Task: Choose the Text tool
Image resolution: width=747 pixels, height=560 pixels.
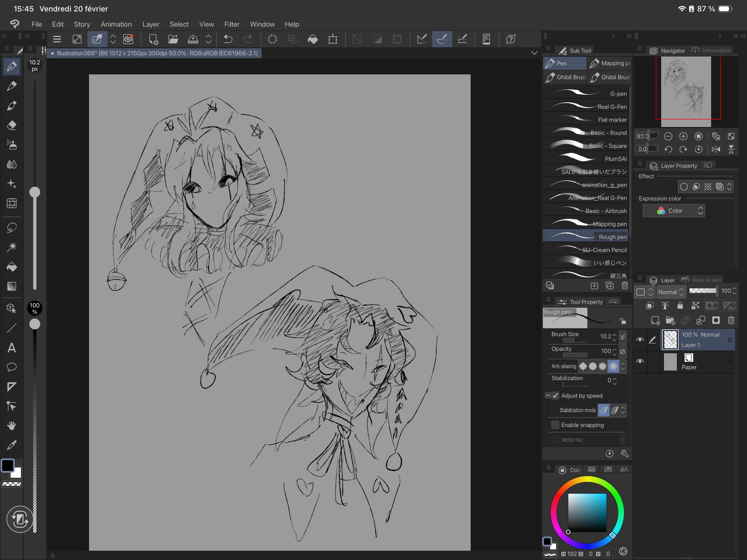Action: tap(12, 348)
